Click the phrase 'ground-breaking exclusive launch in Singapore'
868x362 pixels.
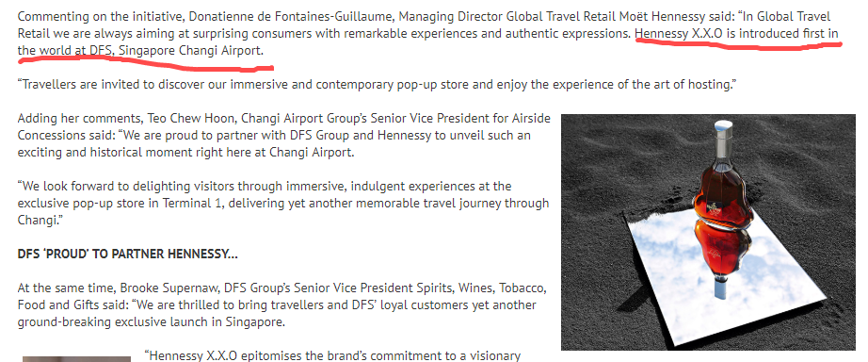(x=152, y=322)
